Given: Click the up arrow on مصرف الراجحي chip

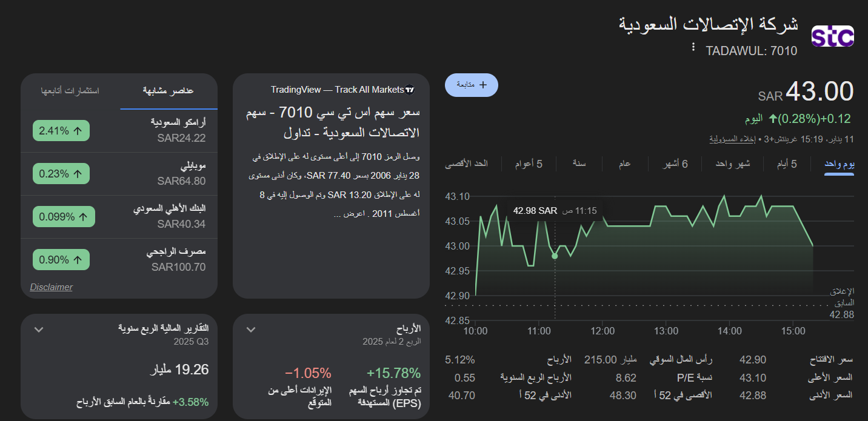Looking at the screenshot, I should tap(76, 259).
